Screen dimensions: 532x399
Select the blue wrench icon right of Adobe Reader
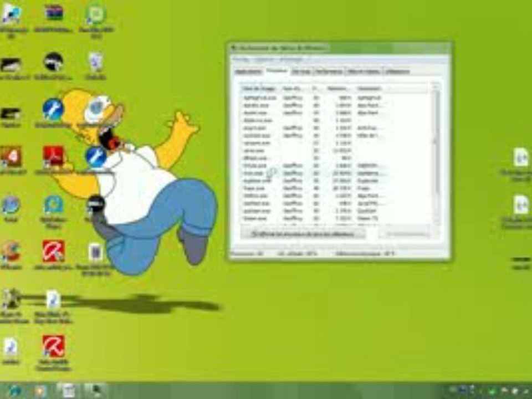pos(96,157)
